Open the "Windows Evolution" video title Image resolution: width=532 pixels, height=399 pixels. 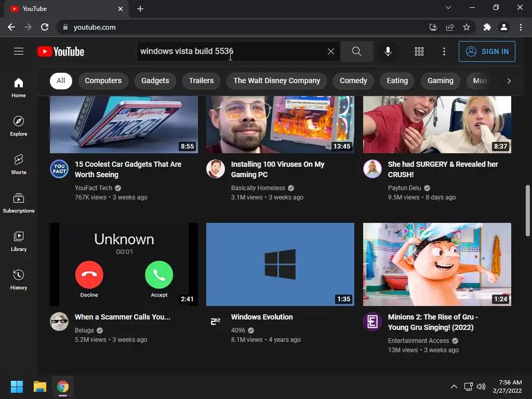tap(262, 317)
